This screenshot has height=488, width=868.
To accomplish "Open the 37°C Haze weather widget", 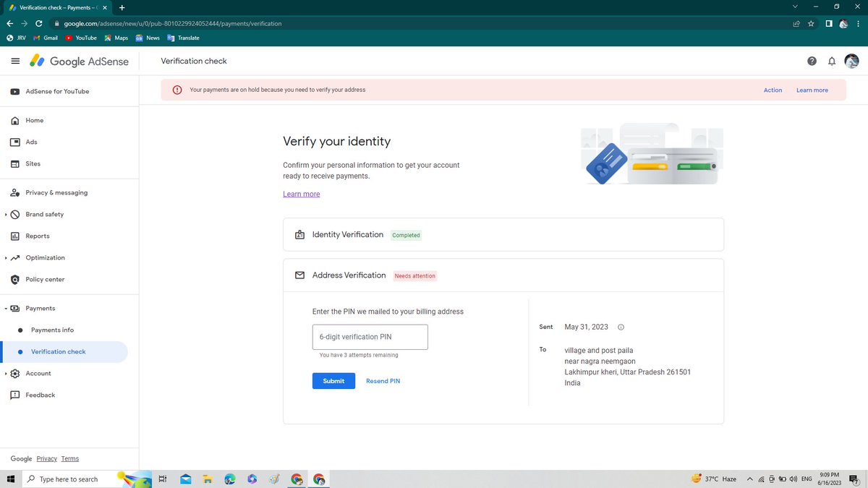I will point(714,479).
